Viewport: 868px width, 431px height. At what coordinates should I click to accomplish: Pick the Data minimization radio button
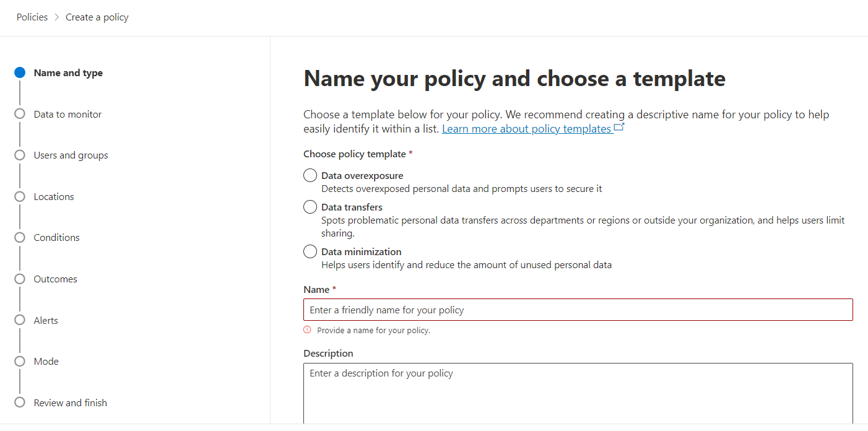pos(310,252)
